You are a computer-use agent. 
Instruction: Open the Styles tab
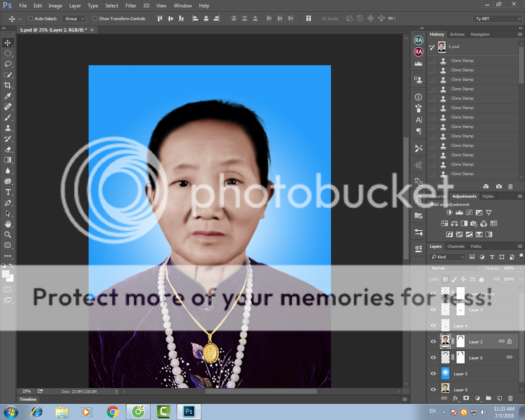(488, 196)
